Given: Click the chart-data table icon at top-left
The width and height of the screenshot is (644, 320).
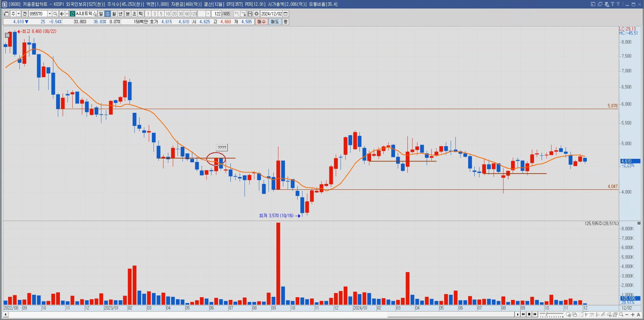Looking at the screenshot, I should click(x=7, y=35).
